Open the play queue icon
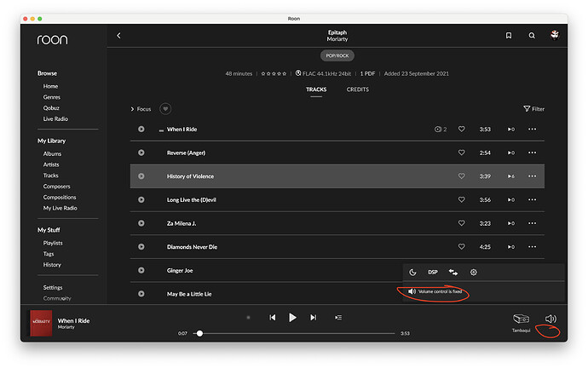Viewport: 588px width, 368px height. coord(338,318)
